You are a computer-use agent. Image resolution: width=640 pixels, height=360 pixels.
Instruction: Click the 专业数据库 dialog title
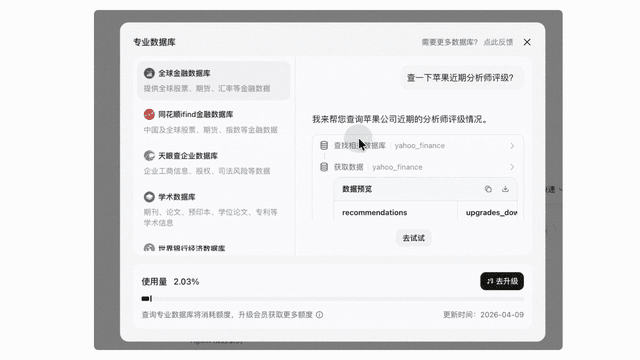[x=154, y=42]
